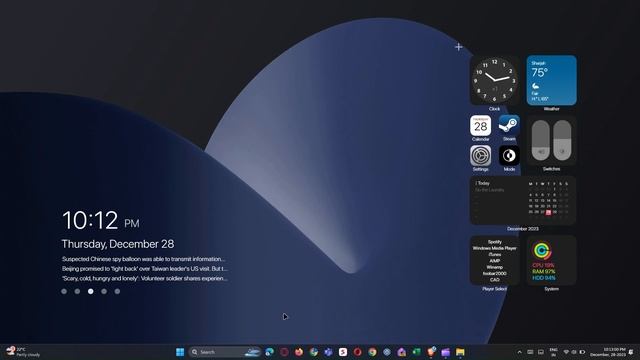The image size is (640, 360).
Task: Click the battery icon in system tray
Action: pos(582,352)
